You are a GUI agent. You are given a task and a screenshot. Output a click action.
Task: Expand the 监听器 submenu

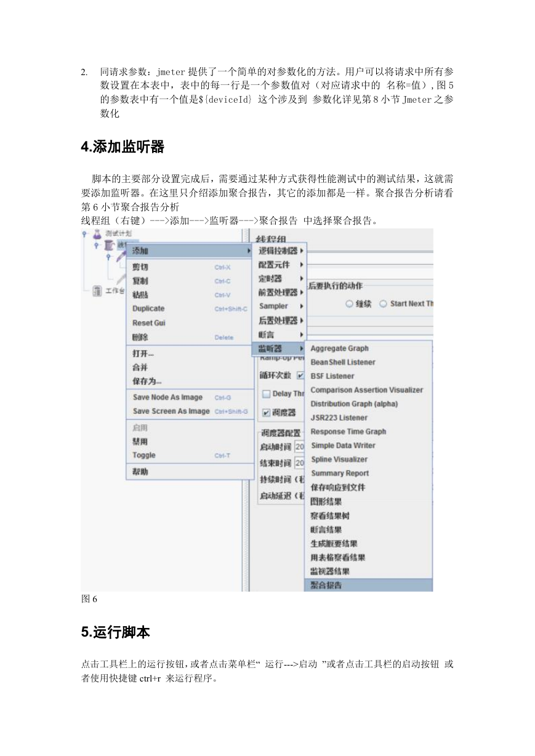(x=280, y=348)
